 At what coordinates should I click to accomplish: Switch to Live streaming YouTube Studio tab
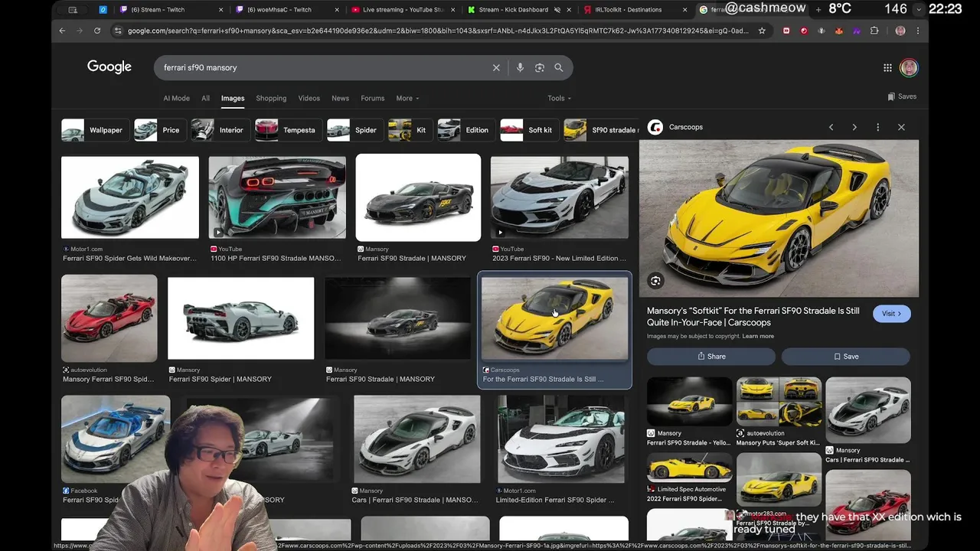point(403,10)
